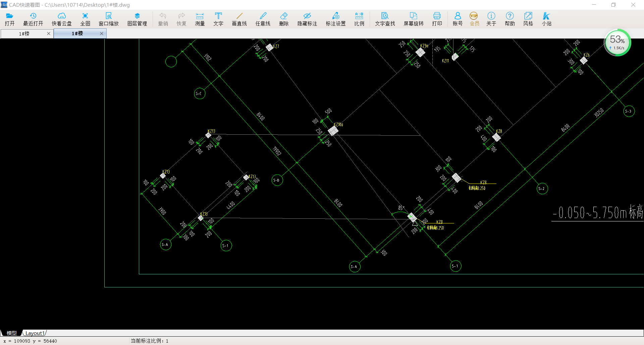Select the 删除 eraser tool
Viewport: 644px width, 345px height.
pos(284,19)
